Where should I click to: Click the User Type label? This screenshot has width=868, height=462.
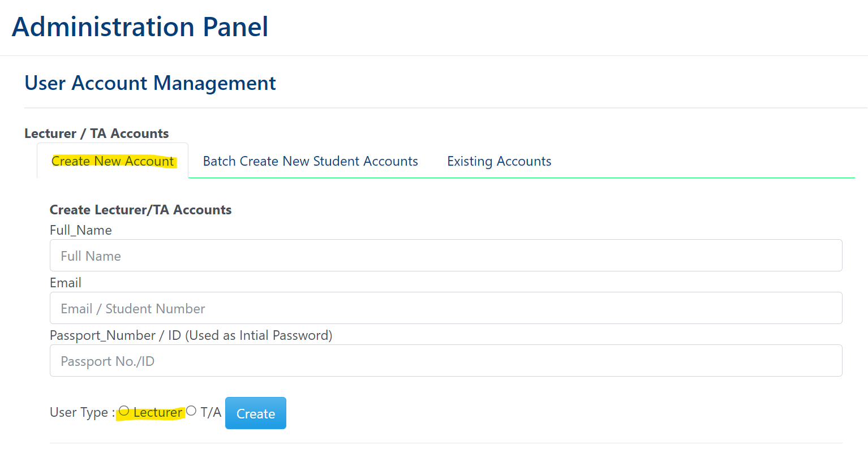click(81, 413)
